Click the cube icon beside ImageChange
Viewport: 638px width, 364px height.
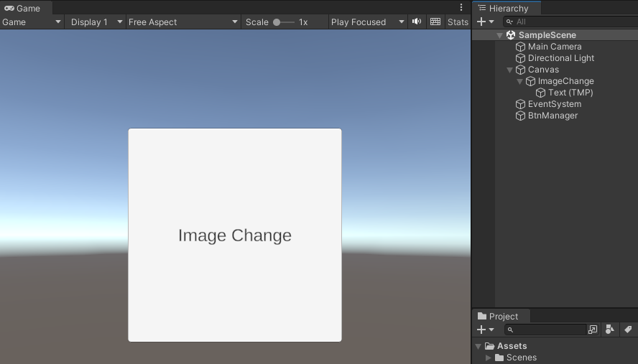coord(530,81)
